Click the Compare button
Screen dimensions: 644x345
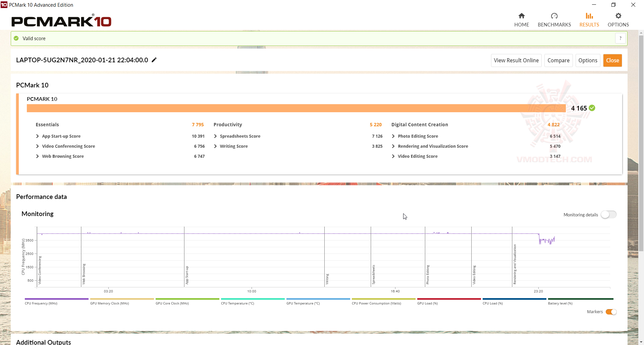pyautogui.click(x=558, y=61)
